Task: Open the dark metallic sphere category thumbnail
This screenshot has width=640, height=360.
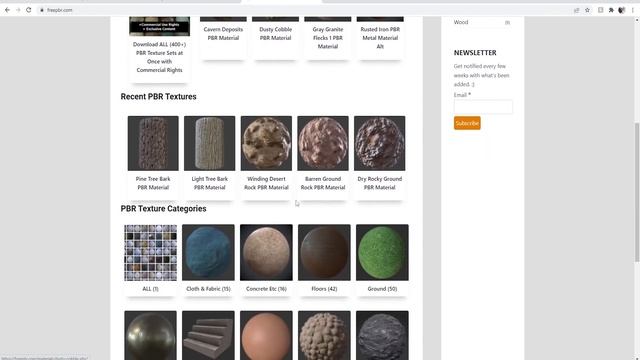Action: pyautogui.click(x=151, y=336)
